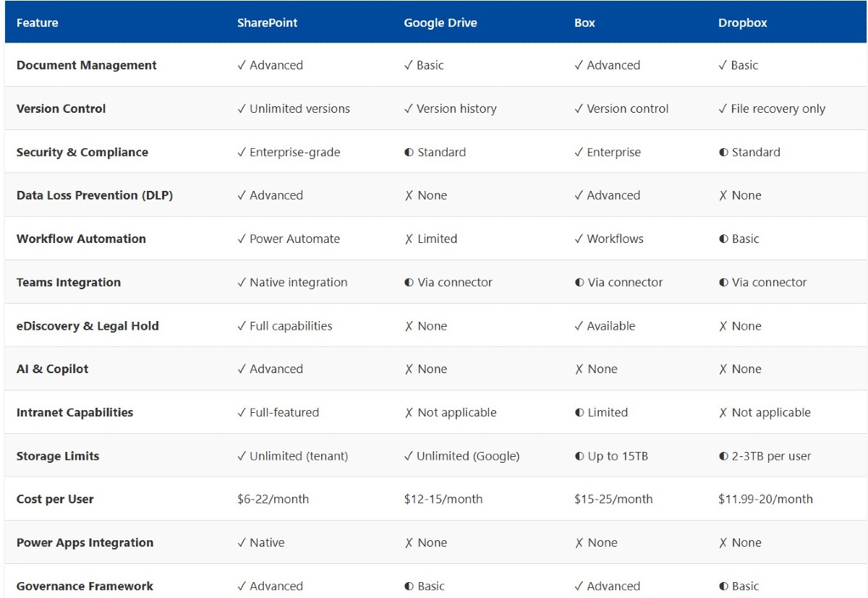This screenshot has width=868, height=598.
Task: Click Box's "Enterprise" security cell
Action: coord(608,152)
